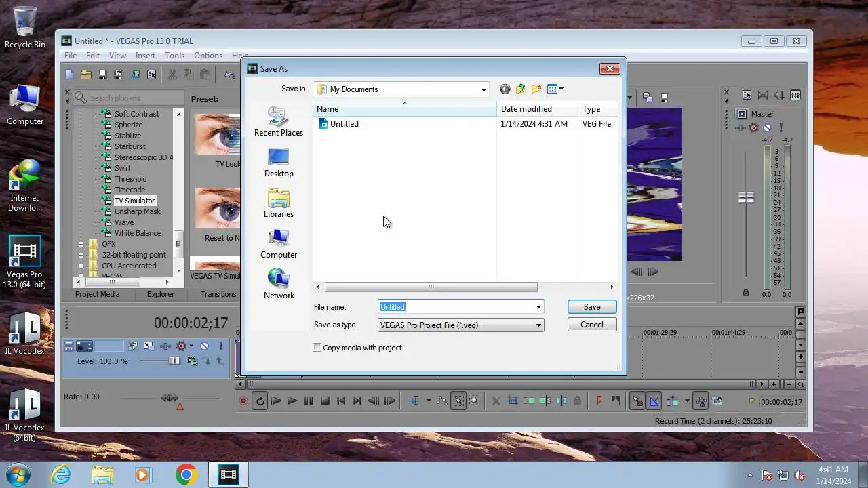Image resolution: width=868 pixels, height=488 pixels.
Task: Click the Open project folder icon in VEGAS toolbar
Action: [x=86, y=75]
